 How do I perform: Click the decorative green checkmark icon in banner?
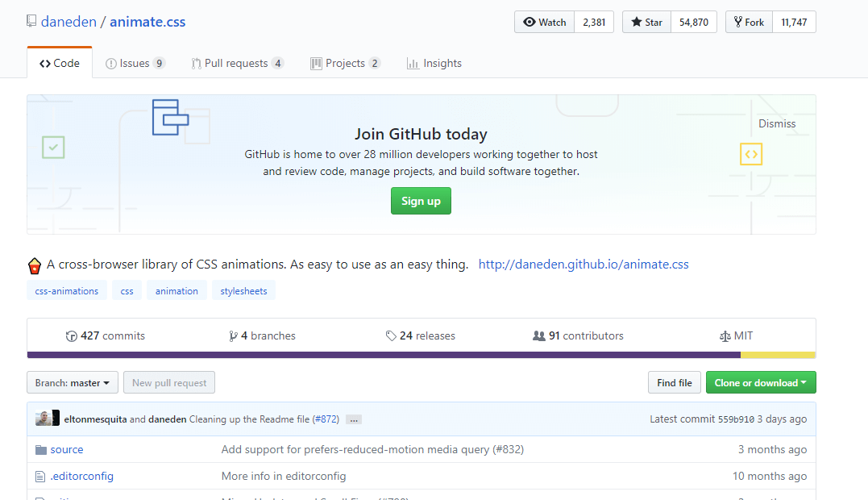(x=53, y=148)
